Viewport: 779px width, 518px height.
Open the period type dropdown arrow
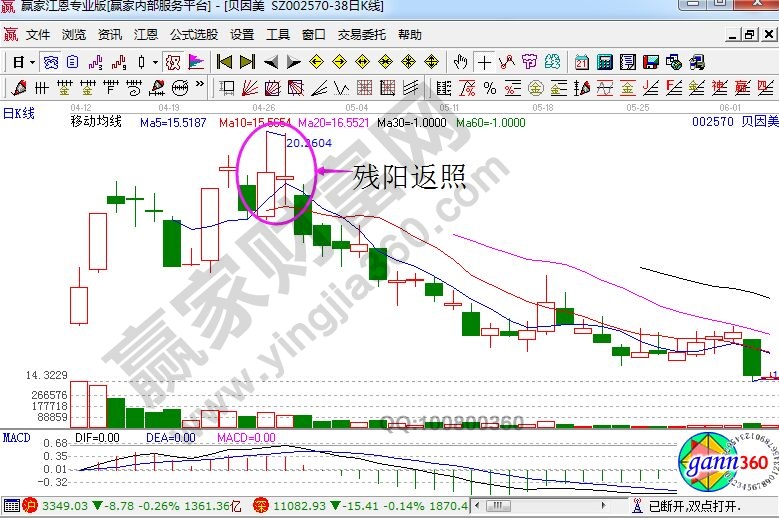coord(32,62)
